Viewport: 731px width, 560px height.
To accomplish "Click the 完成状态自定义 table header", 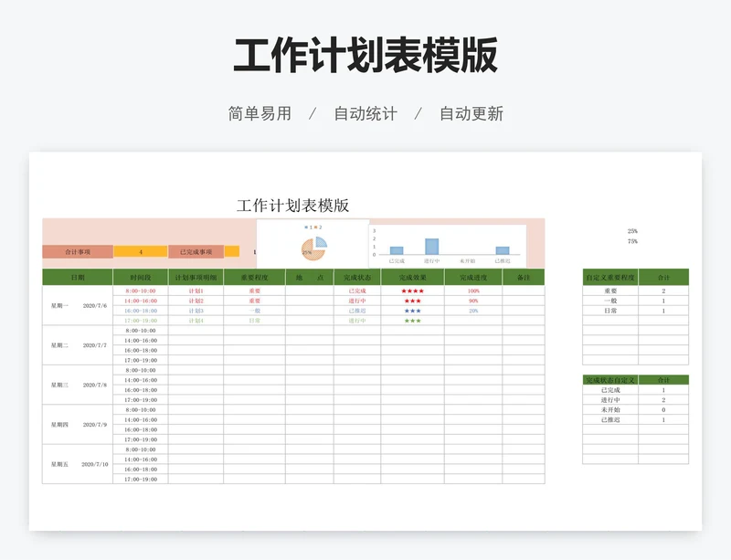I will coord(610,380).
